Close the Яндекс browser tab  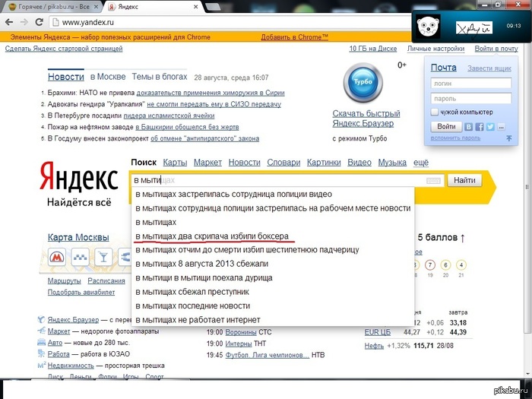click(196, 7)
